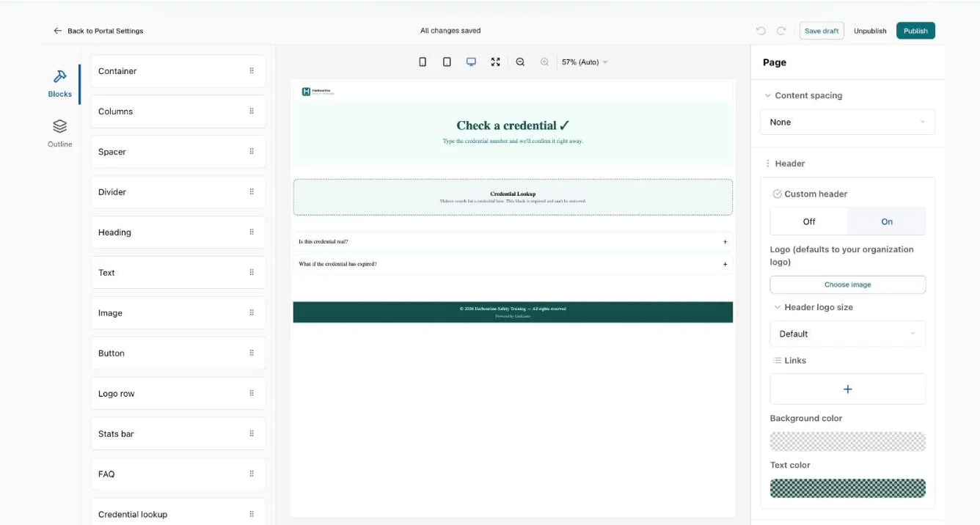980x525 pixels.
Task: Click the Stats bar drag handle
Action: (252, 434)
